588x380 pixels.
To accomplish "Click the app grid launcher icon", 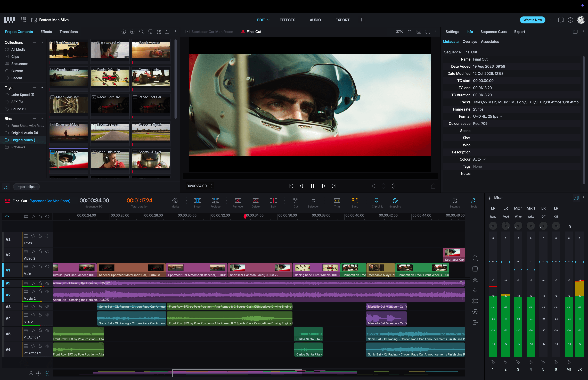I will (x=23, y=20).
